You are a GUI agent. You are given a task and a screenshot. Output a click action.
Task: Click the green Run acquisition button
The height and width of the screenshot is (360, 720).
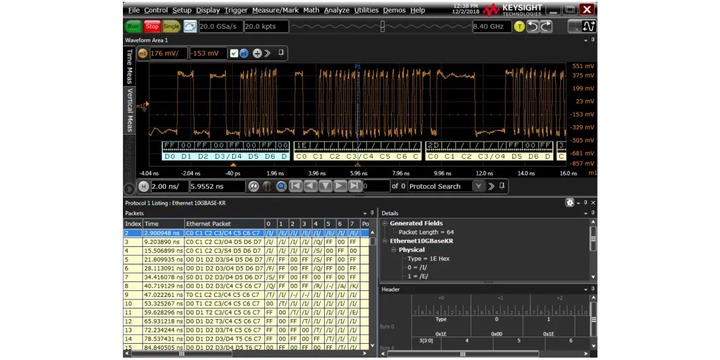pyautogui.click(x=133, y=27)
